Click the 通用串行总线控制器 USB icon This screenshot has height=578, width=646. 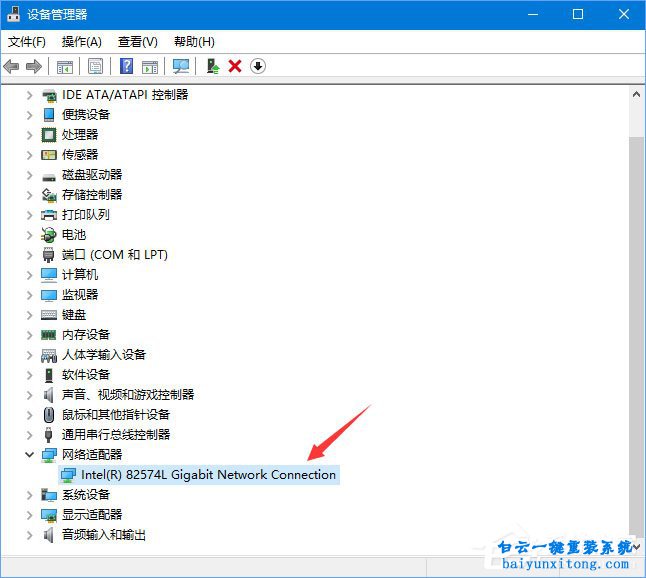(49, 434)
